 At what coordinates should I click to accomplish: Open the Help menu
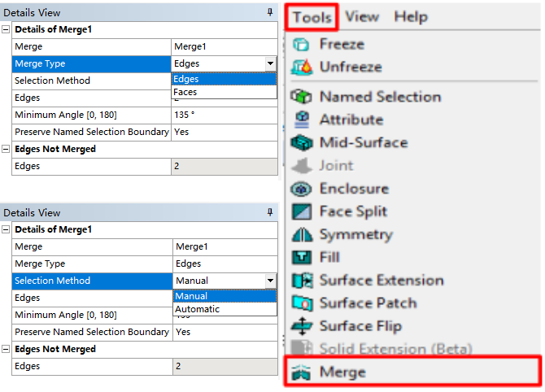coord(411,17)
